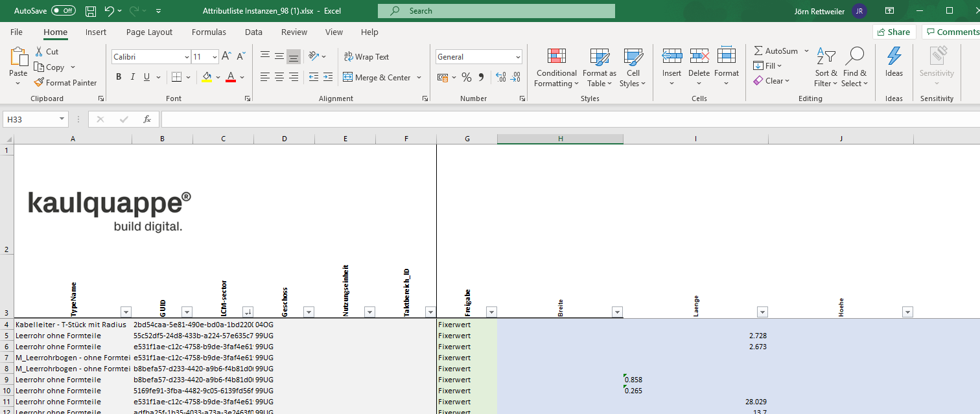Open Sort & Filter menu

826,67
